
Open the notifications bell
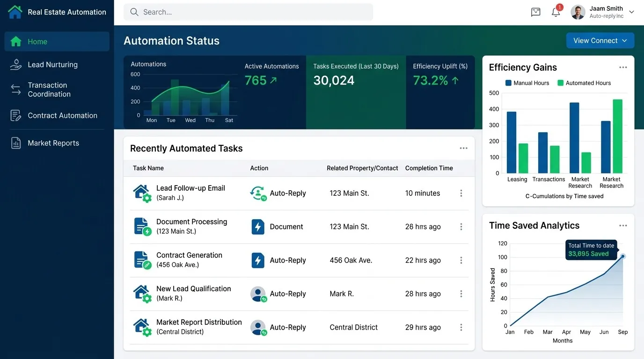(x=556, y=12)
